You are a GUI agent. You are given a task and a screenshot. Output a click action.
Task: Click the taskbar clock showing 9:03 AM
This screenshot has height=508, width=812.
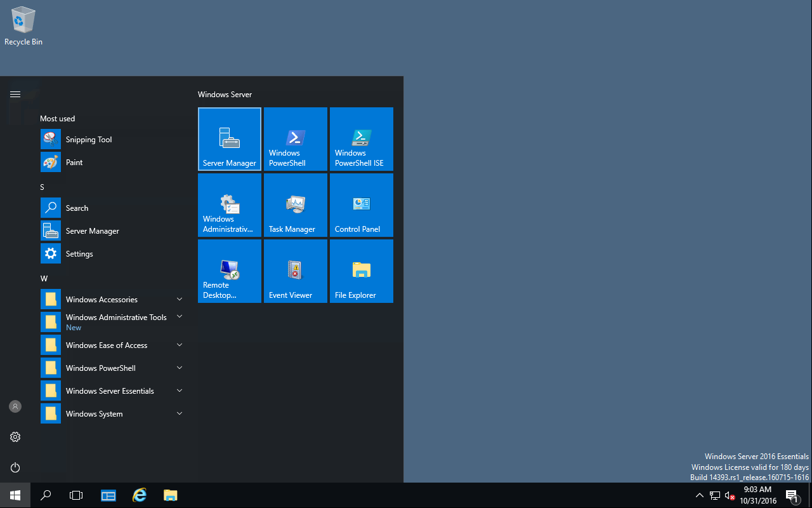[x=758, y=495]
